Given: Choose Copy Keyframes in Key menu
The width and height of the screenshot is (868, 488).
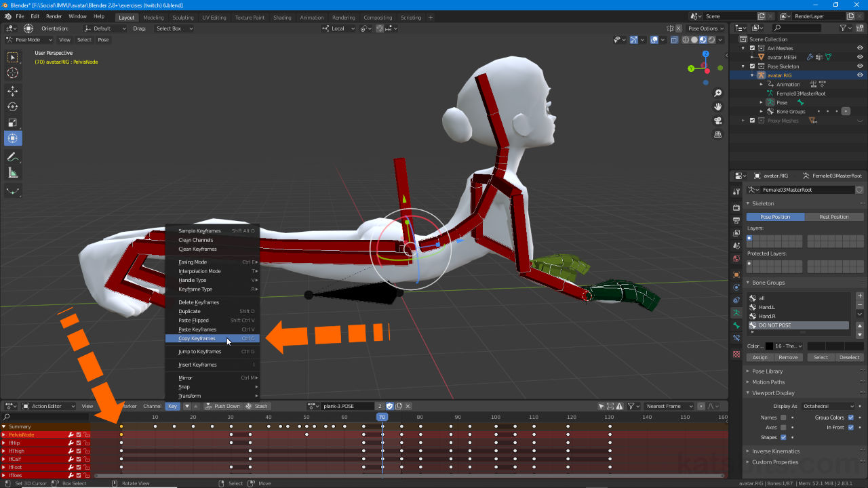Looking at the screenshot, I should point(212,338).
